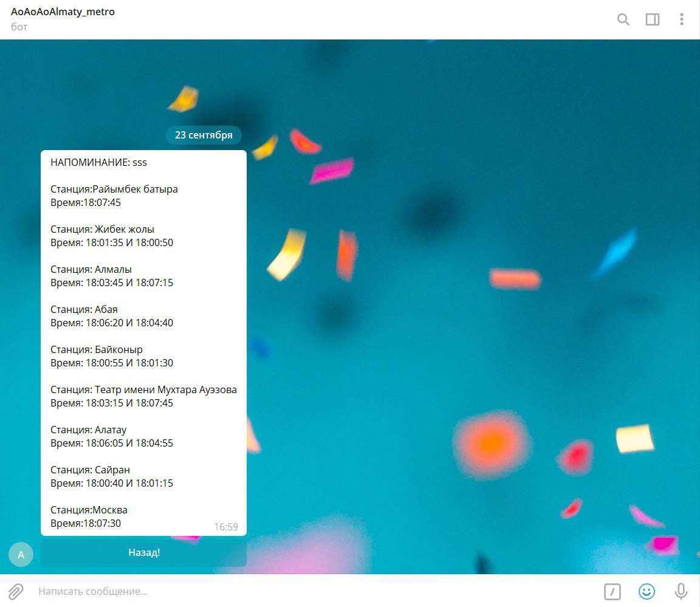This screenshot has width=700, height=607.
Task: Click Время: 18:06:20 И 18:04:40 text
Action: coord(112,323)
